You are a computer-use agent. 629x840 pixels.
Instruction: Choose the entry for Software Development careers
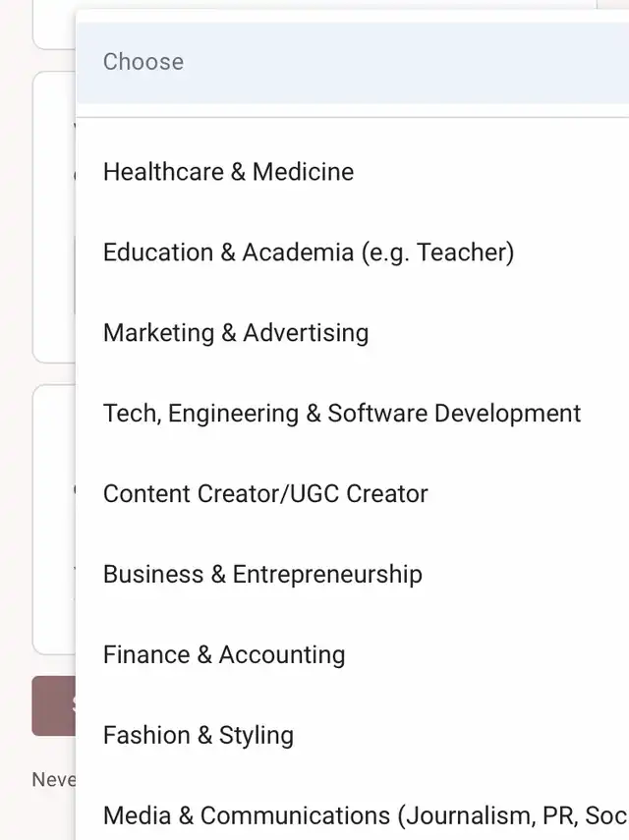click(x=353, y=413)
